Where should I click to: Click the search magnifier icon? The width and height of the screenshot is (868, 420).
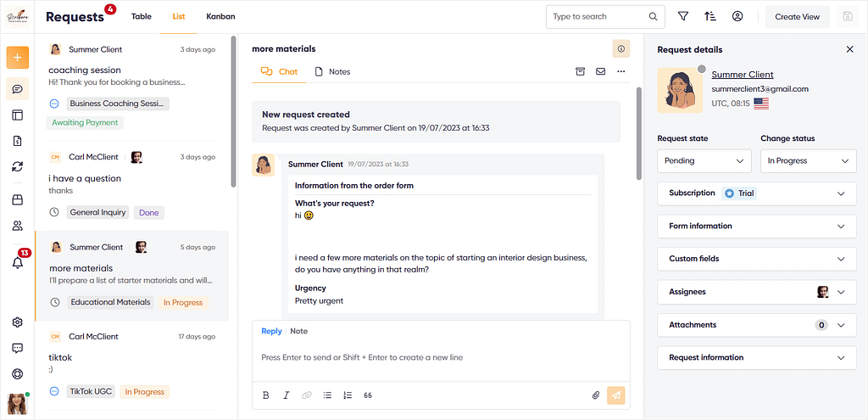tap(654, 17)
